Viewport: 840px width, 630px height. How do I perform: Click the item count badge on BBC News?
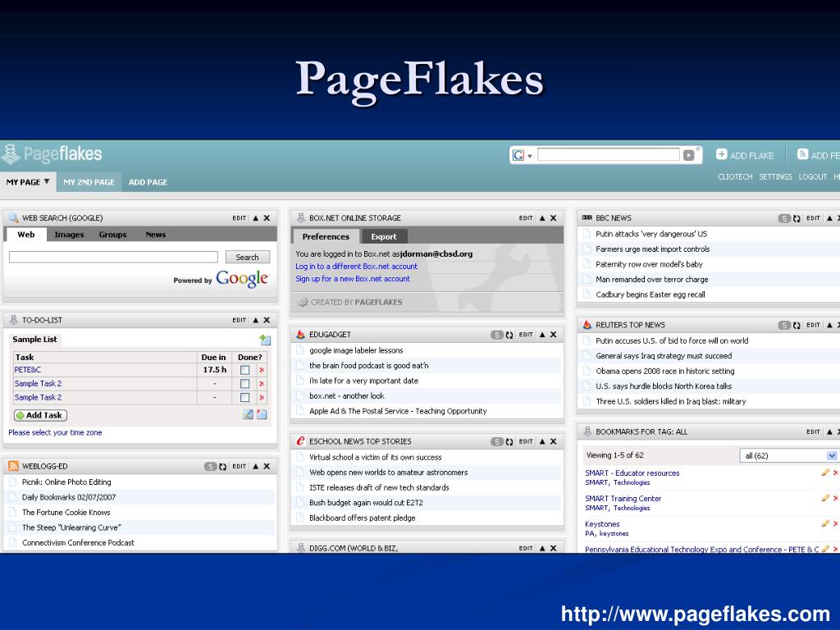tap(784, 218)
